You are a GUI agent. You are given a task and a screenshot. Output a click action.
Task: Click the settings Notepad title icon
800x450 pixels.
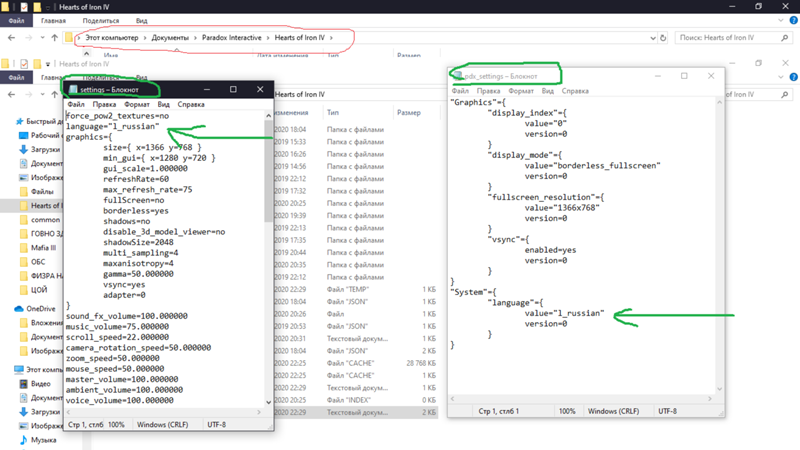click(x=73, y=90)
